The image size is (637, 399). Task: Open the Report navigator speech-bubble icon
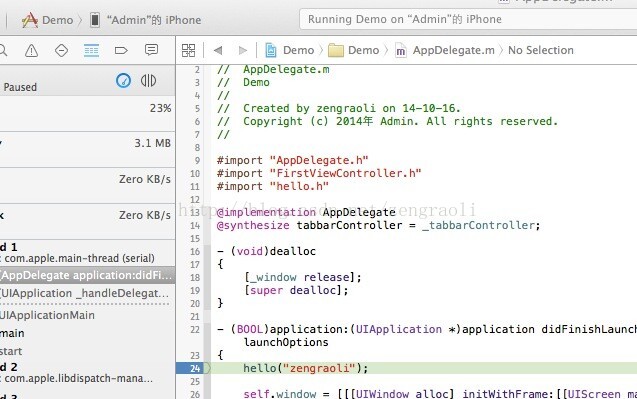tap(151, 50)
